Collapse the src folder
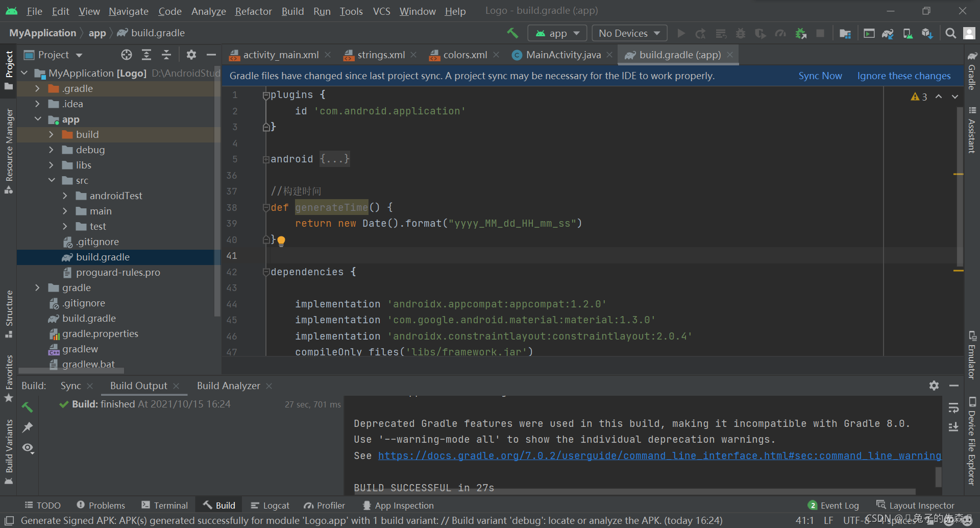 coord(51,180)
